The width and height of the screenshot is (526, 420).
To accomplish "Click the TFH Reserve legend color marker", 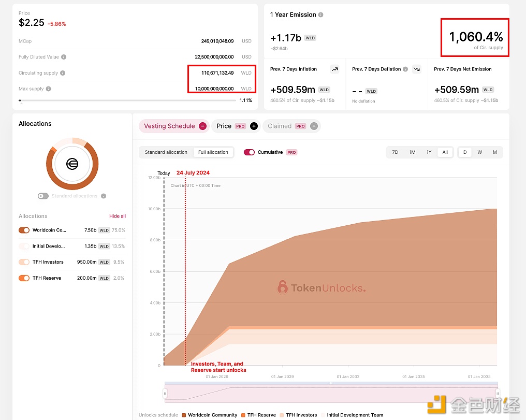I will 243,415.
